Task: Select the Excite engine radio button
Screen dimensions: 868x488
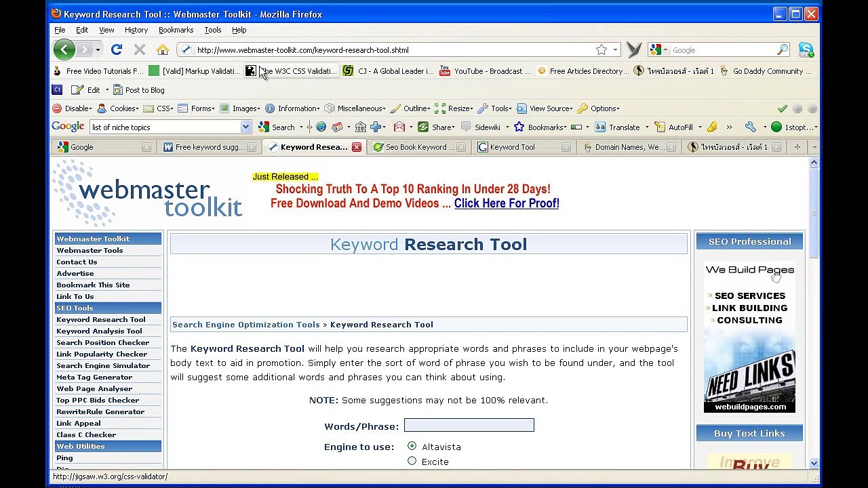Action: coord(412,461)
